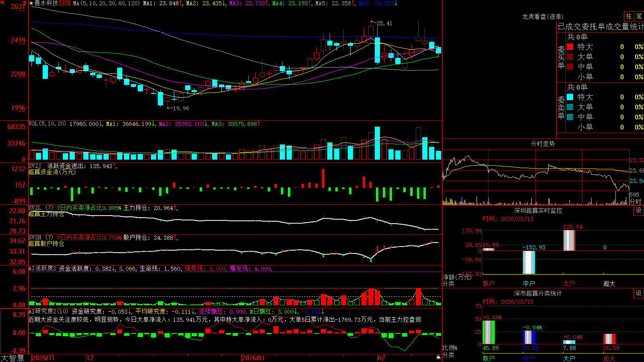Select the 2026/01 timeline marker
Viewport: 644px width, 362px height.
(254, 358)
